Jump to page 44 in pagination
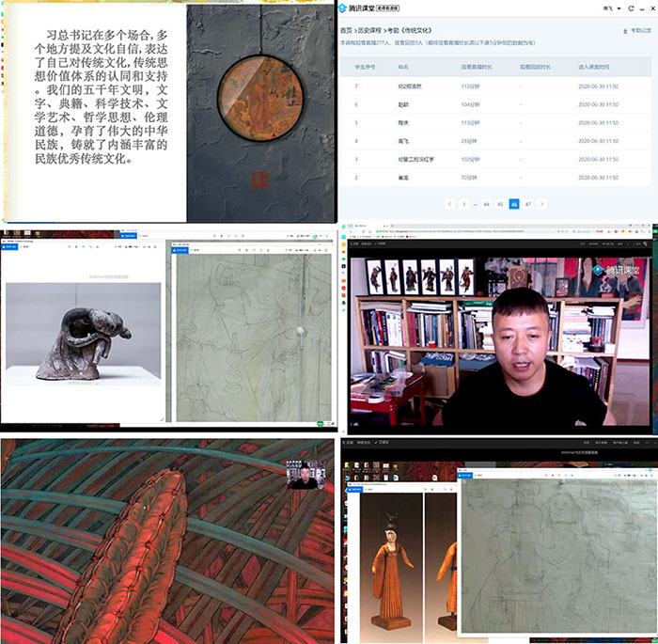The width and height of the screenshot is (658, 644). point(486,204)
